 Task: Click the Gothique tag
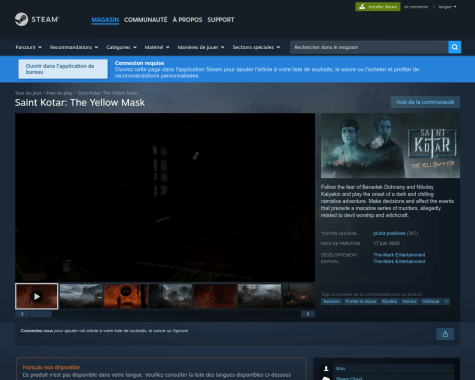coord(431,302)
